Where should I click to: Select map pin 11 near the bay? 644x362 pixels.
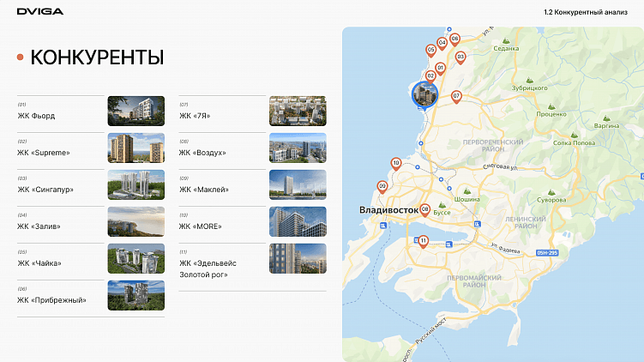[x=423, y=241]
